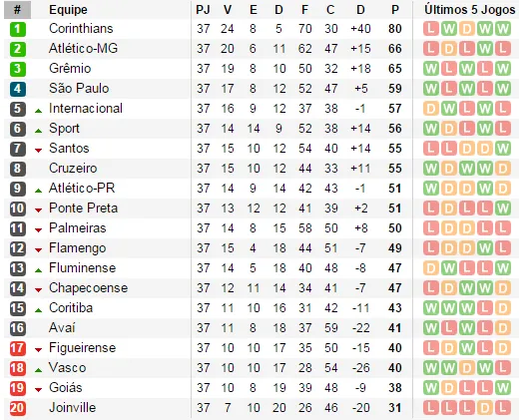Click the red down arrow beside Goiás

pos(39,390)
